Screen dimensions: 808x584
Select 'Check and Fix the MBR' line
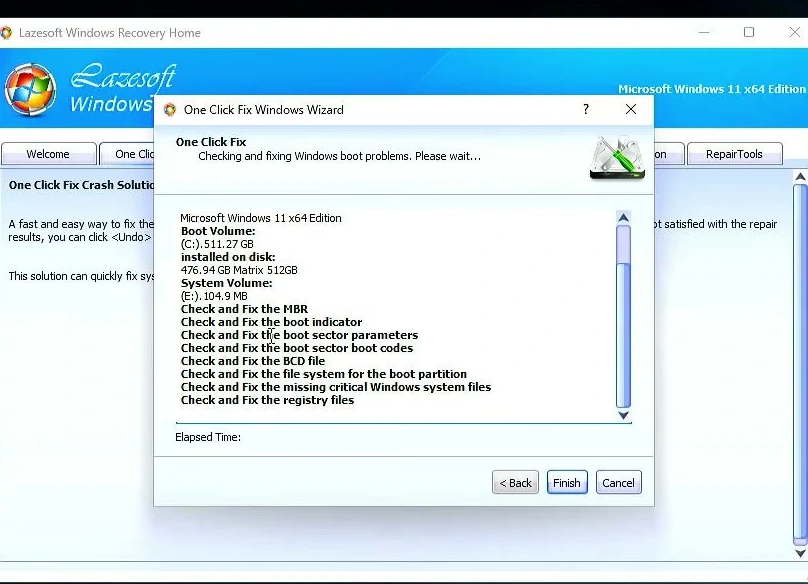[244, 309]
